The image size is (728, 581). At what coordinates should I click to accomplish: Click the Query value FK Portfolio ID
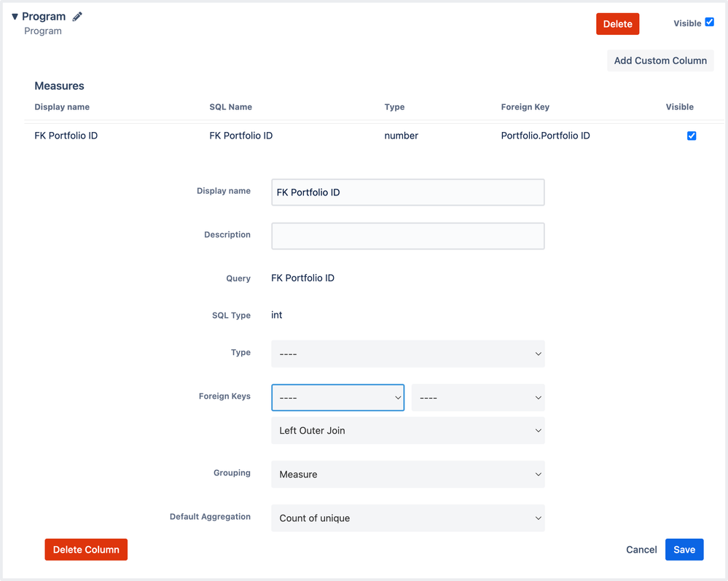302,278
